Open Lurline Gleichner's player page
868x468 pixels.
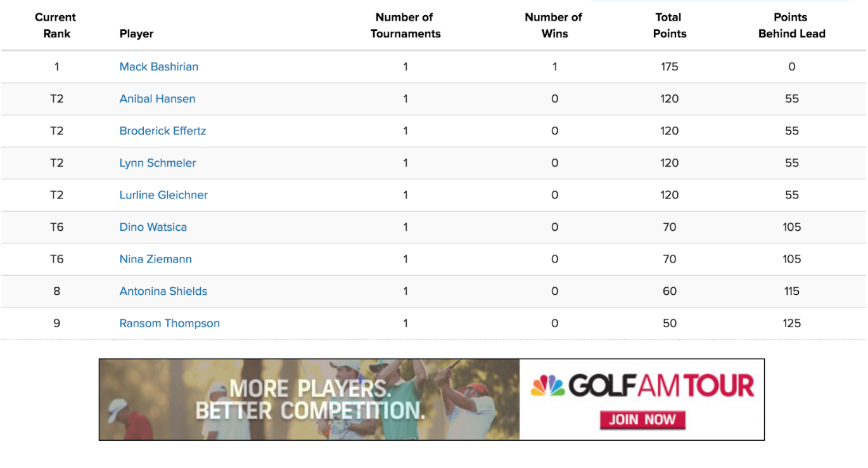click(163, 195)
